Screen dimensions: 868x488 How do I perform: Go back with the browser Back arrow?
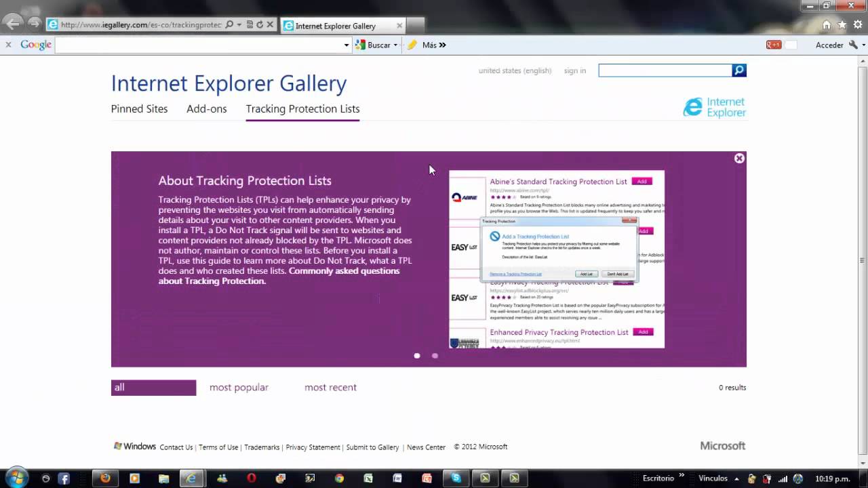coord(13,24)
